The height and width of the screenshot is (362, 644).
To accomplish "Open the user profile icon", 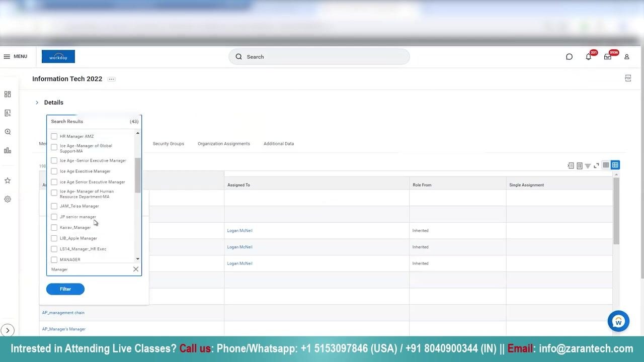I will [x=627, y=57].
